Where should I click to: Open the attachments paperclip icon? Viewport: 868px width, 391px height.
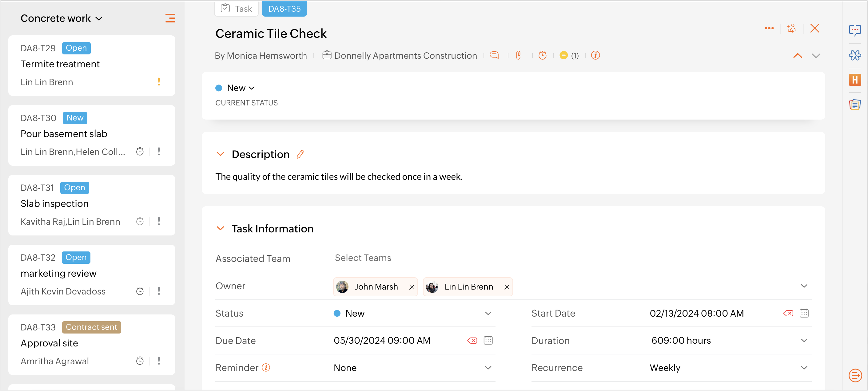click(518, 55)
